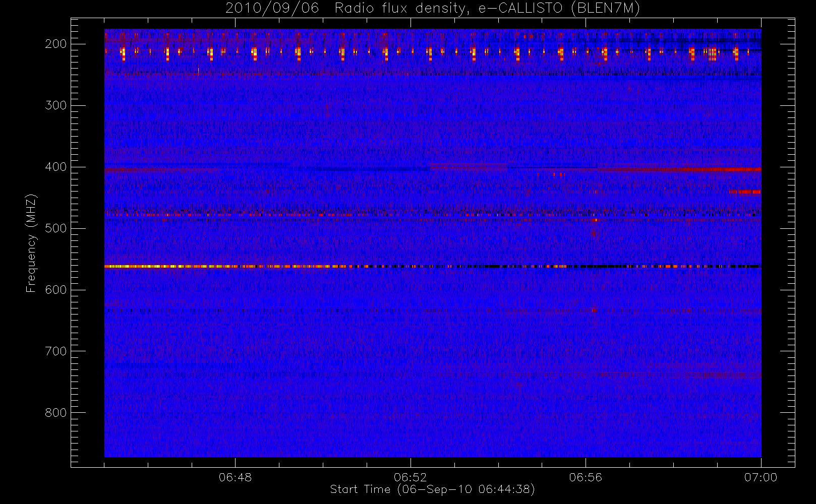Click the 600 frequency tick label
This screenshot has width=816, height=504.
(55, 290)
